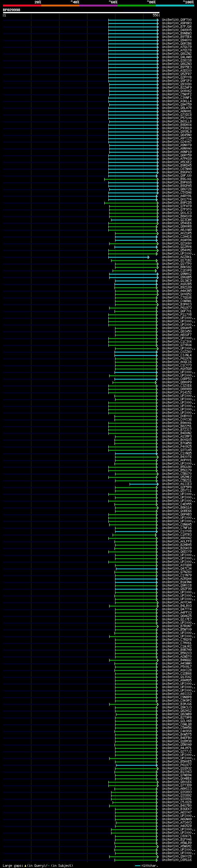The image size is (197, 868).
Task: Click the cyan alignment bar for UniRef100_A2Z8K1
Action: click(129, 257)
